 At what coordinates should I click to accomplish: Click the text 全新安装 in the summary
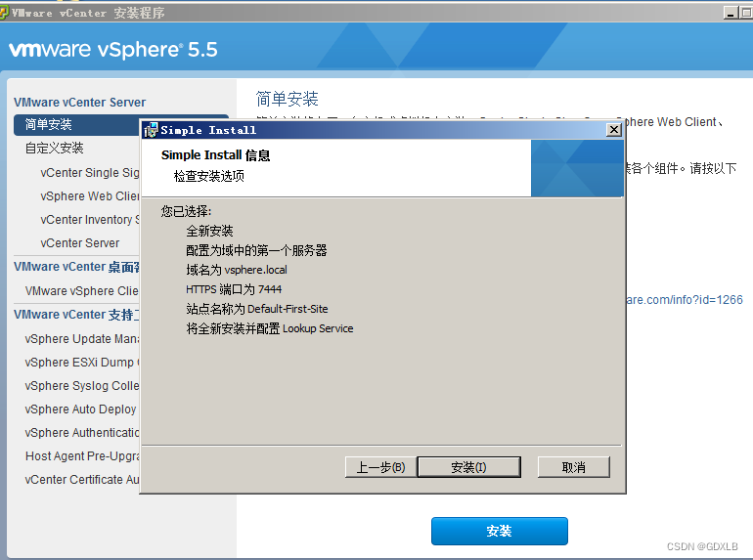pos(209,232)
